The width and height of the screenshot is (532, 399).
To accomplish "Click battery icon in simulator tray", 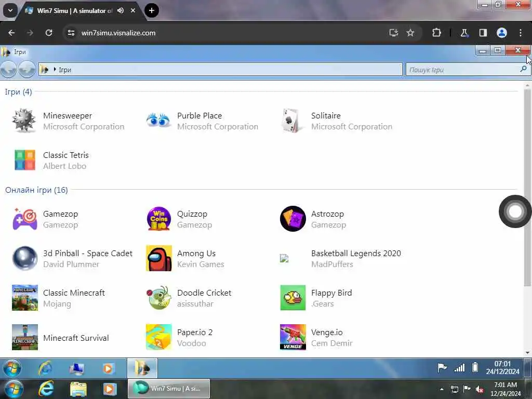I will [x=475, y=367].
